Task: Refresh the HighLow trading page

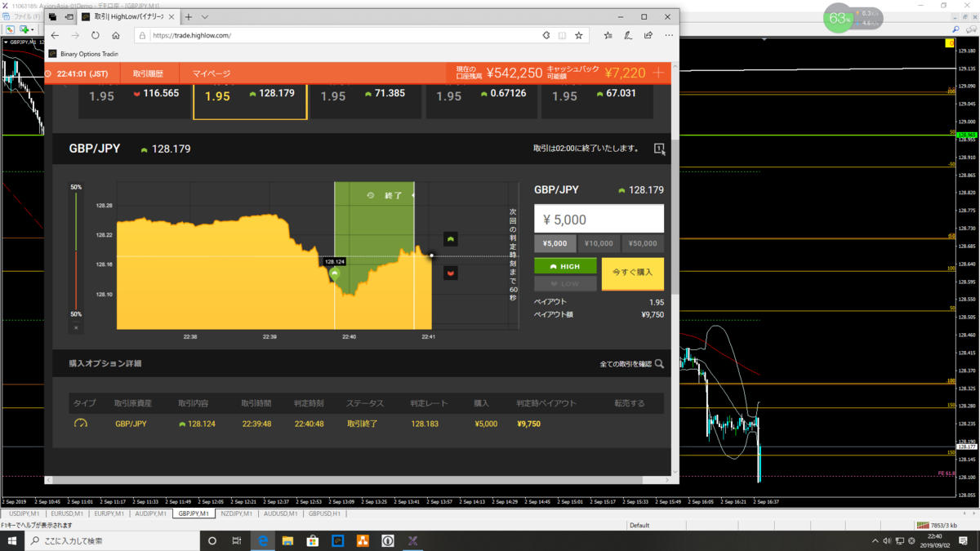Action: pyautogui.click(x=96, y=36)
